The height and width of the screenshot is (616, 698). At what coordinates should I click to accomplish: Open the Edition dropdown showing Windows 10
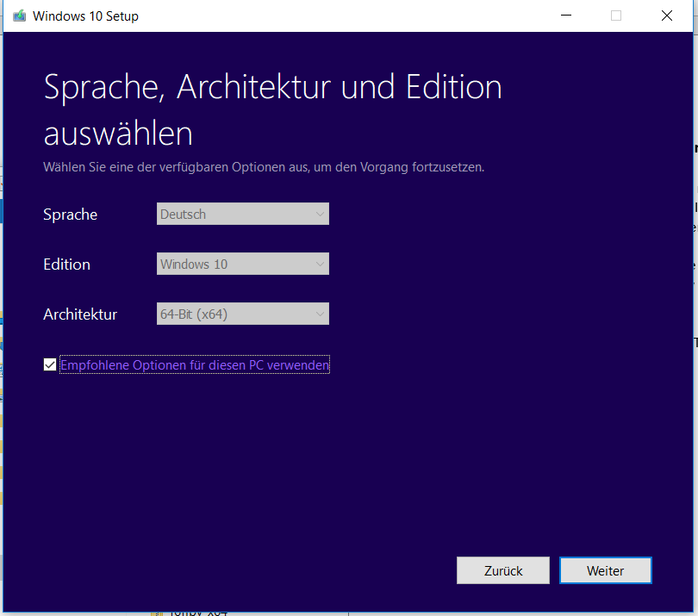coord(243,264)
